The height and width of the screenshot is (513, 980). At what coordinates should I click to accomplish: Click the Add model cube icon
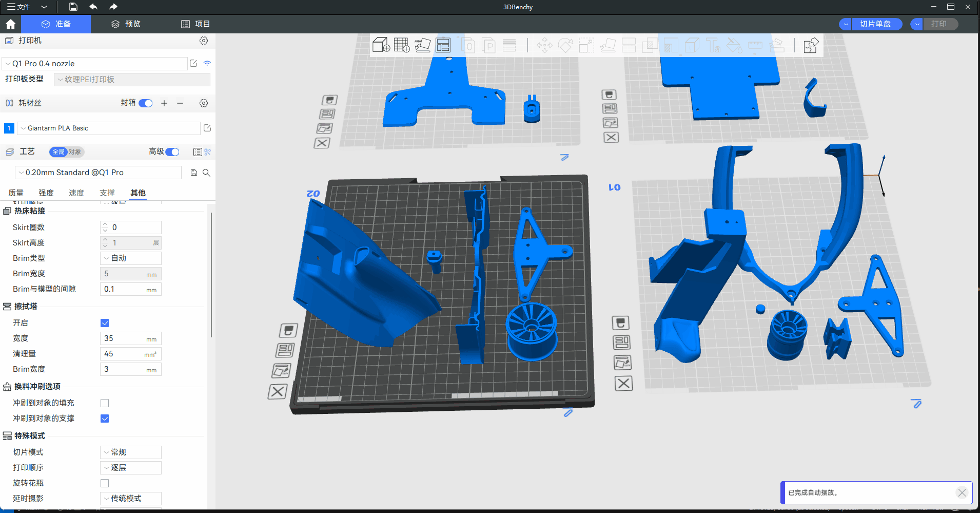coord(381,46)
